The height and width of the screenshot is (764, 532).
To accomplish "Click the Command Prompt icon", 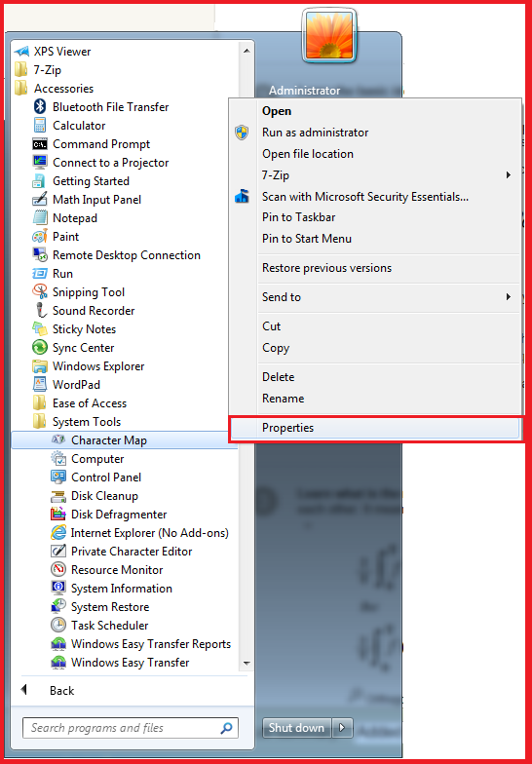I will point(40,144).
